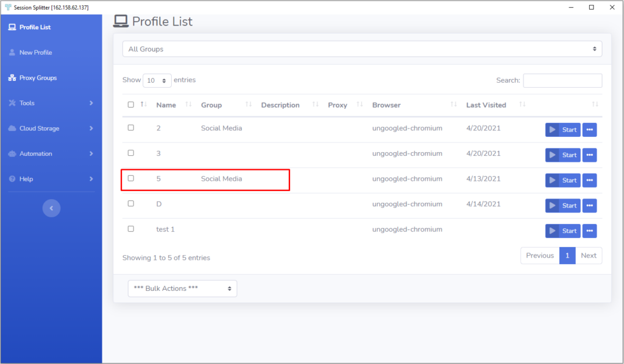Click ungoogled-chromium in test 1 row

(407, 229)
